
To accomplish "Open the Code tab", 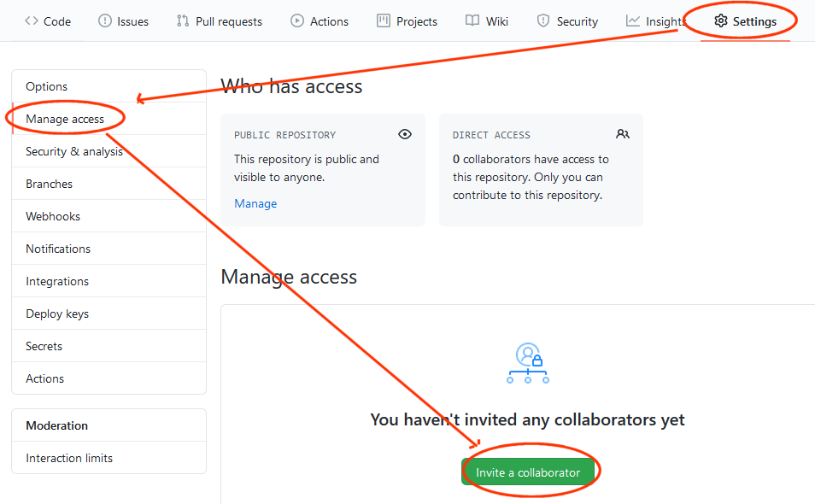I will click(48, 21).
